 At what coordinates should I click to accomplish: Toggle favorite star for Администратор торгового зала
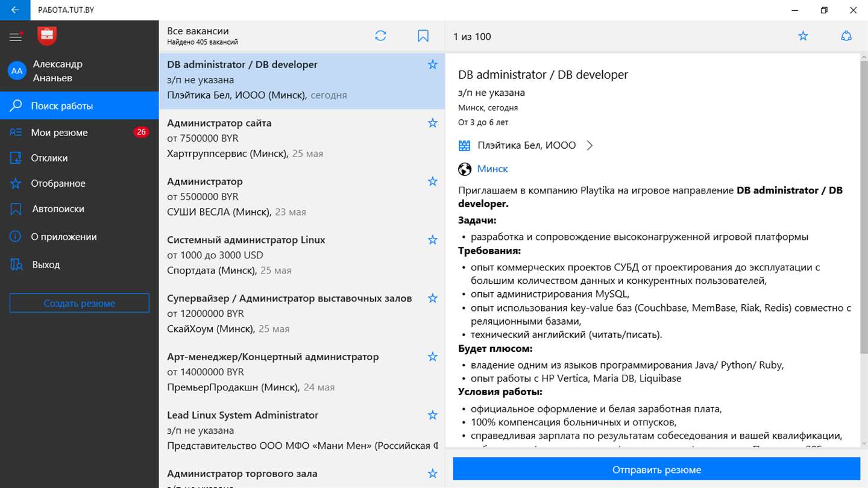tap(432, 474)
